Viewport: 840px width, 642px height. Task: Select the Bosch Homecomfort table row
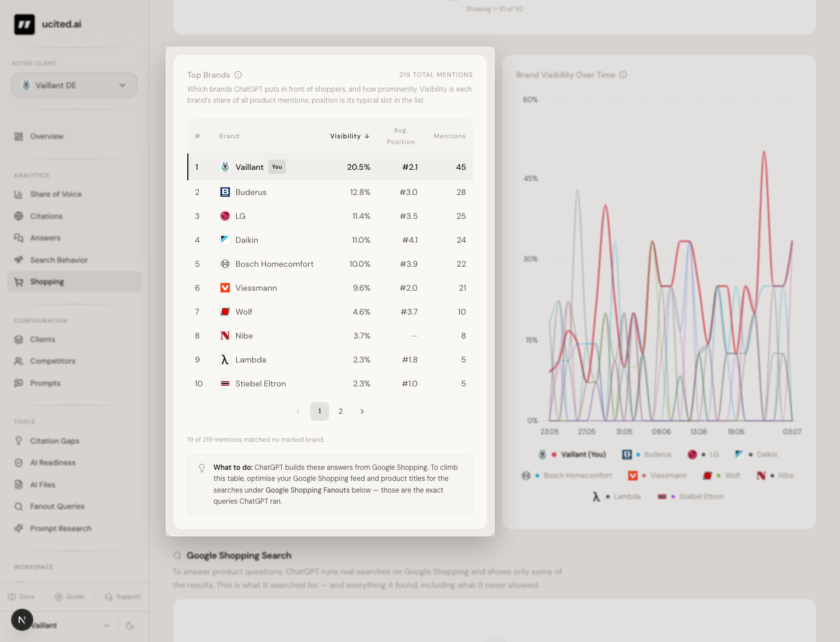pos(330,264)
